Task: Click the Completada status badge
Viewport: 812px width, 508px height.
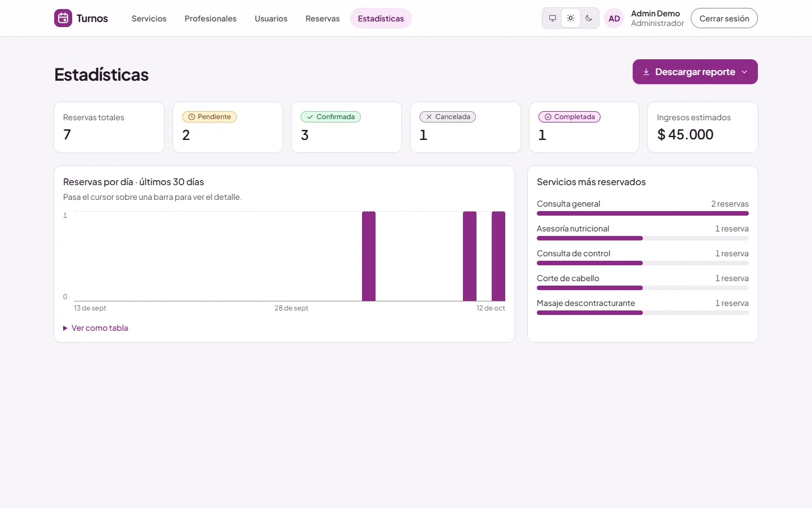Action: [x=570, y=117]
